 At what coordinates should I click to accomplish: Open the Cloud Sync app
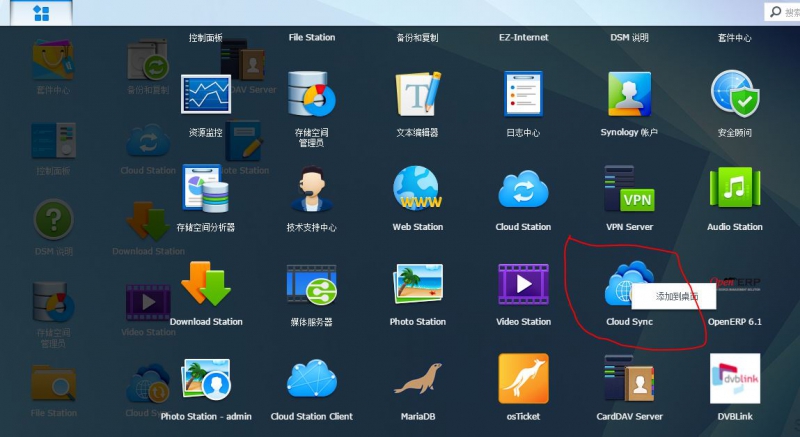[x=627, y=286]
